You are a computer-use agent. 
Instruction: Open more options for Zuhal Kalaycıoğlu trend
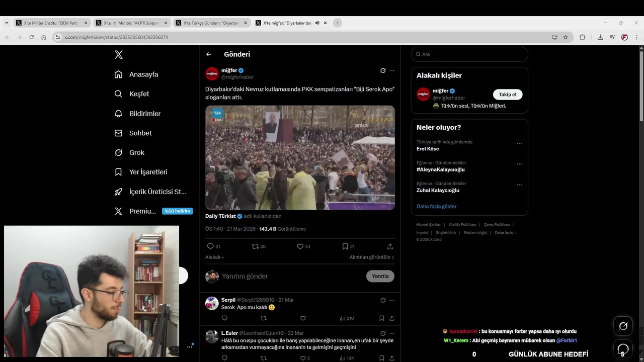coord(519,185)
